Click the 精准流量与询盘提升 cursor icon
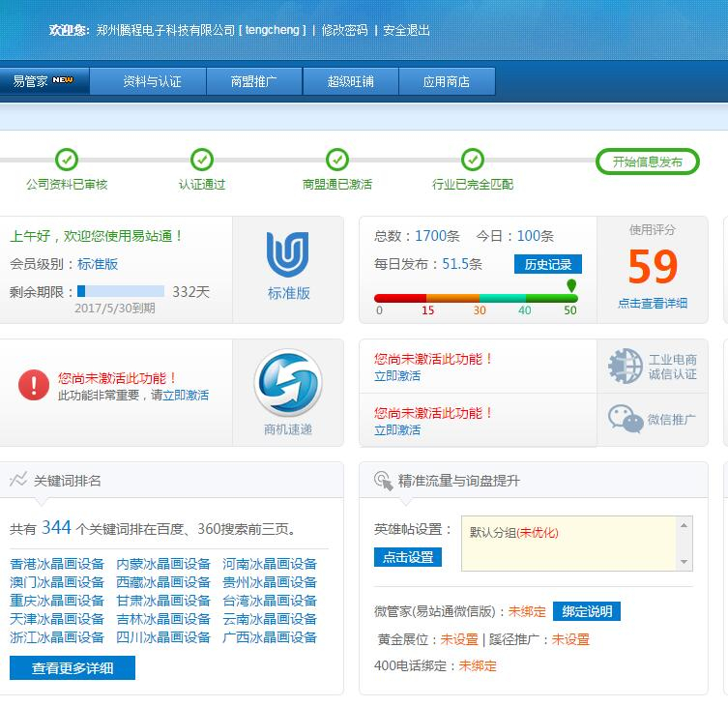 pyautogui.click(x=384, y=481)
